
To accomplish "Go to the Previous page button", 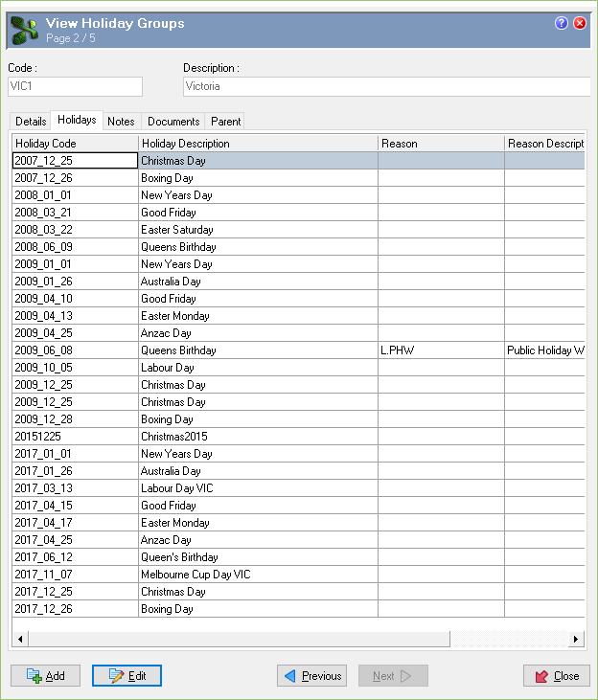I will point(312,676).
